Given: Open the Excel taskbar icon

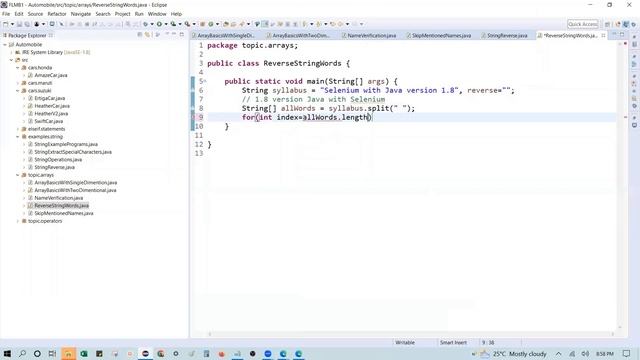Looking at the screenshot, I should 84,353.
